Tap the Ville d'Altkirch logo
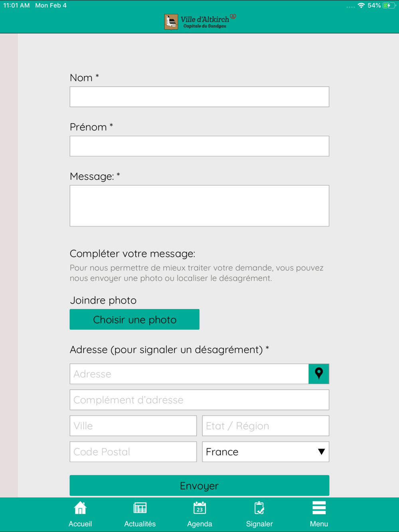 click(x=200, y=22)
